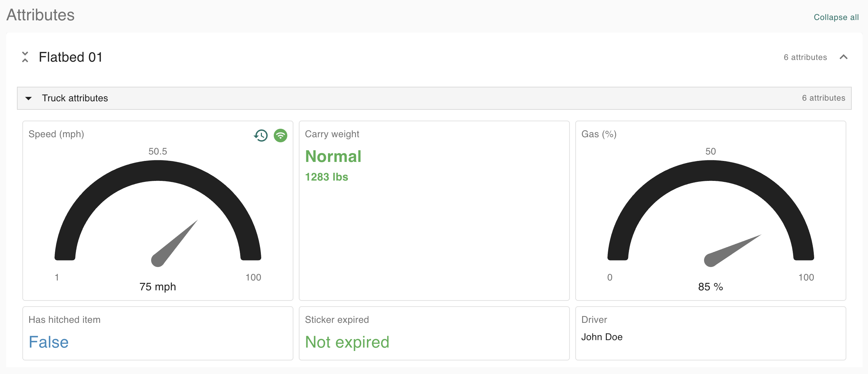Click the Gas (%) card label
Screen dimensions: 868x374
pos(599,134)
